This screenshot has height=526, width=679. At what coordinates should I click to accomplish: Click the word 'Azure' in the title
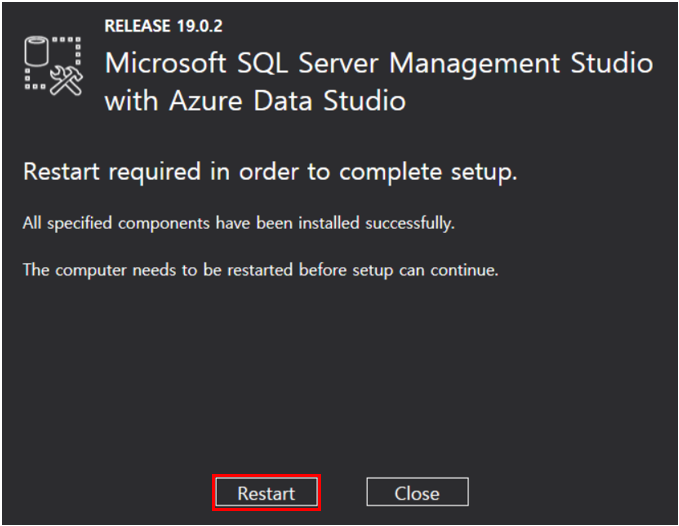click(x=206, y=100)
